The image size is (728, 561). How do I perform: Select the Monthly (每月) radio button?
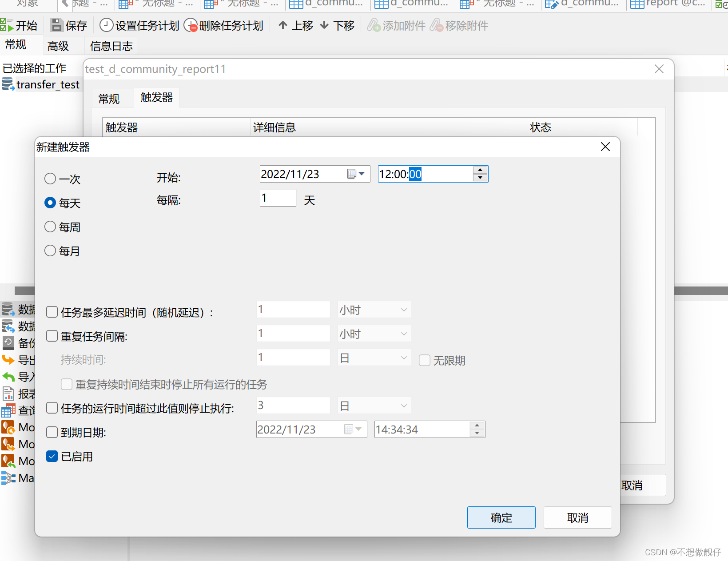[50, 251]
